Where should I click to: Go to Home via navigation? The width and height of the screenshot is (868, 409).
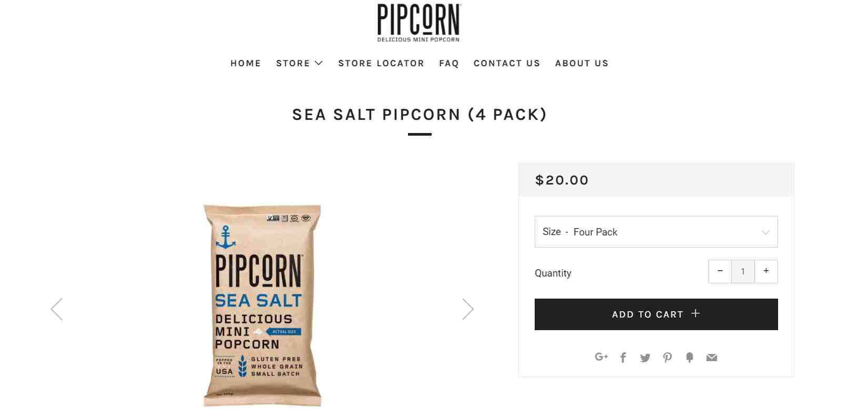246,63
